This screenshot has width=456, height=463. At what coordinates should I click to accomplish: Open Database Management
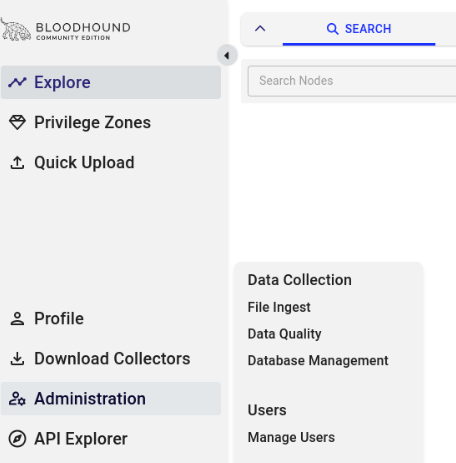click(x=318, y=360)
